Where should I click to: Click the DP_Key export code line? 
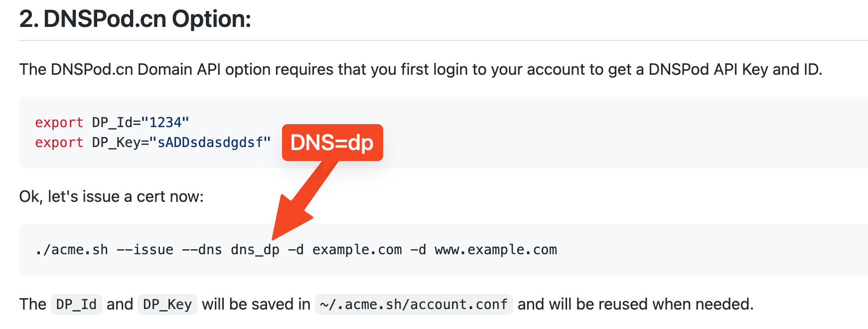(153, 143)
